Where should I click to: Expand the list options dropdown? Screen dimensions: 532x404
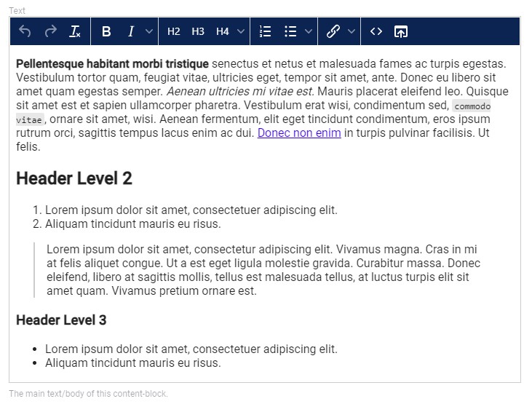[x=309, y=31]
